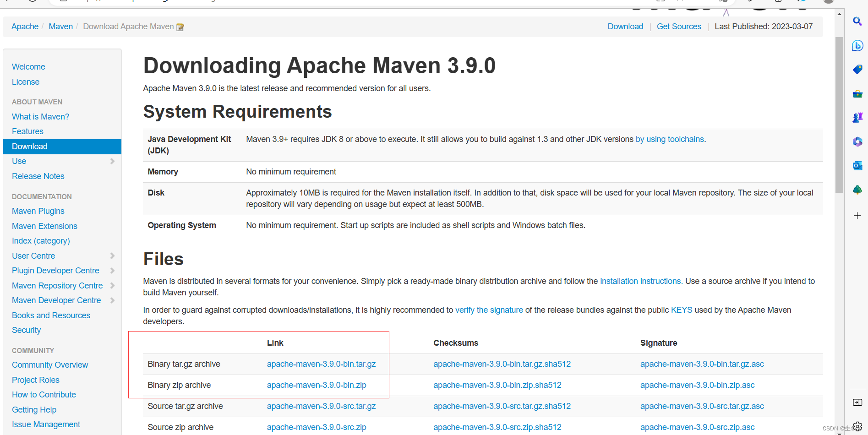This screenshot has height=435, width=868.
Task: Click the scrollbar up arrow
Action: [x=839, y=14]
